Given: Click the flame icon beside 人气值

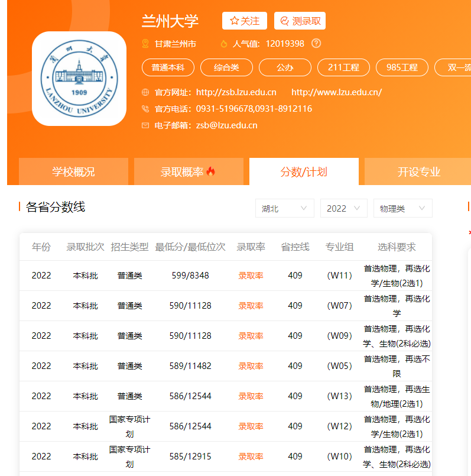Looking at the screenshot, I should [223, 44].
